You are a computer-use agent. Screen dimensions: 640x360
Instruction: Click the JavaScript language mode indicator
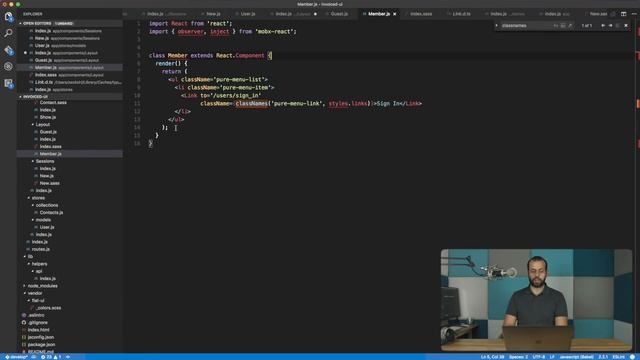tap(576, 357)
